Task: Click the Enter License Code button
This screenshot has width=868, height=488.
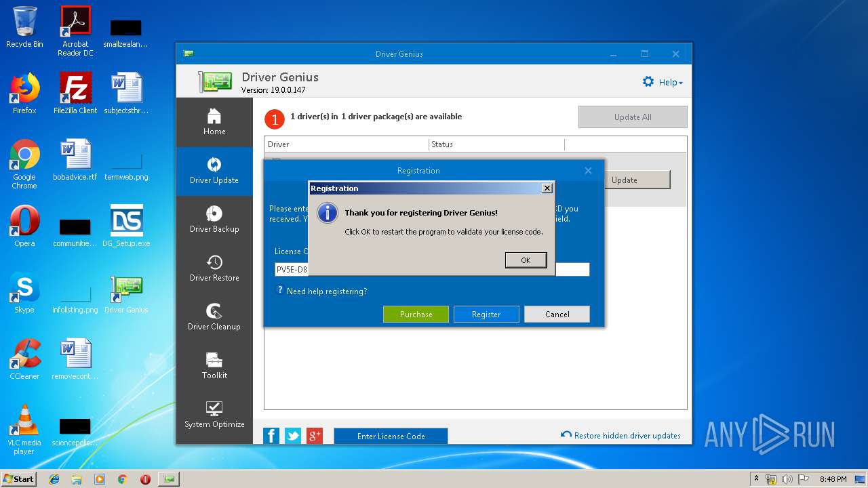Action: point(391,436)
